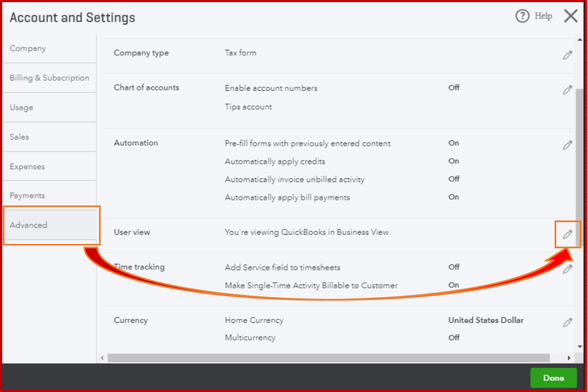588x392 pixels.
Task: Click Chart of accounts edit pencil
Action: coord(567,90)
